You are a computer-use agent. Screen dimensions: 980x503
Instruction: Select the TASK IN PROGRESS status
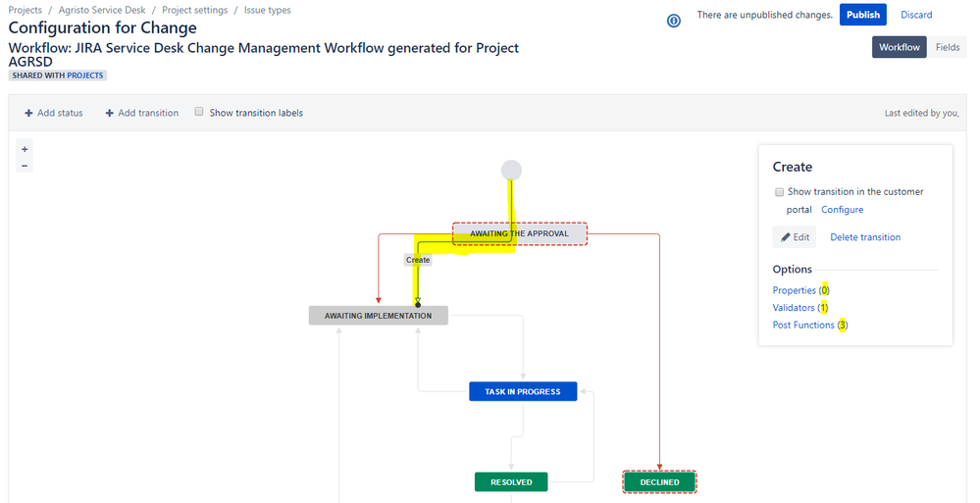click(x=523, y=392)
